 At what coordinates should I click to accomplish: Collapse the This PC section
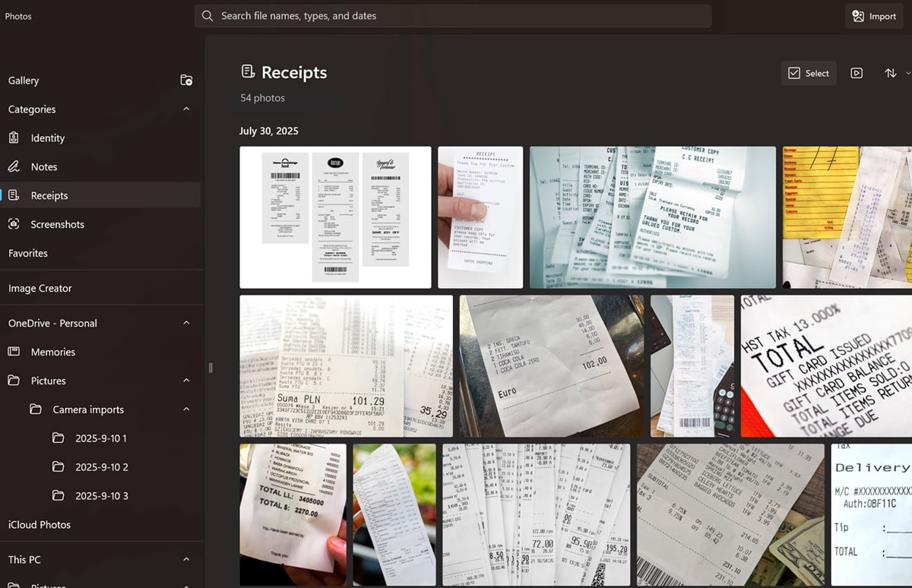point(186,560)
